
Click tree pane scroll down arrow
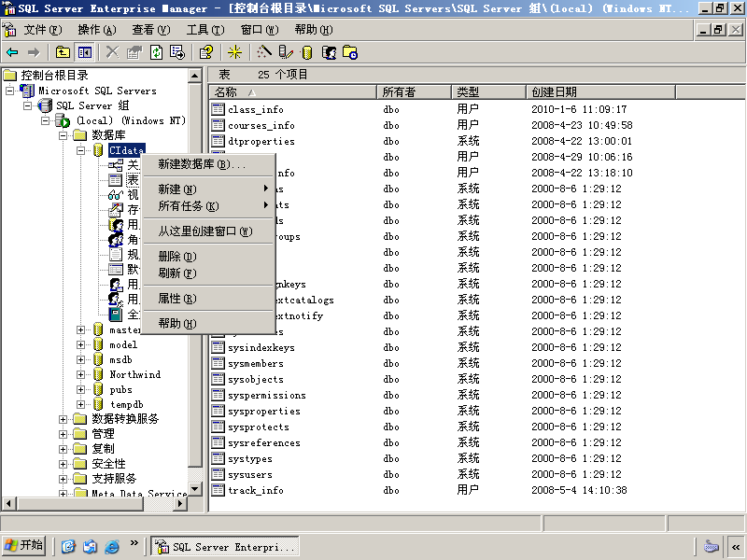click(x=195, y=489)
